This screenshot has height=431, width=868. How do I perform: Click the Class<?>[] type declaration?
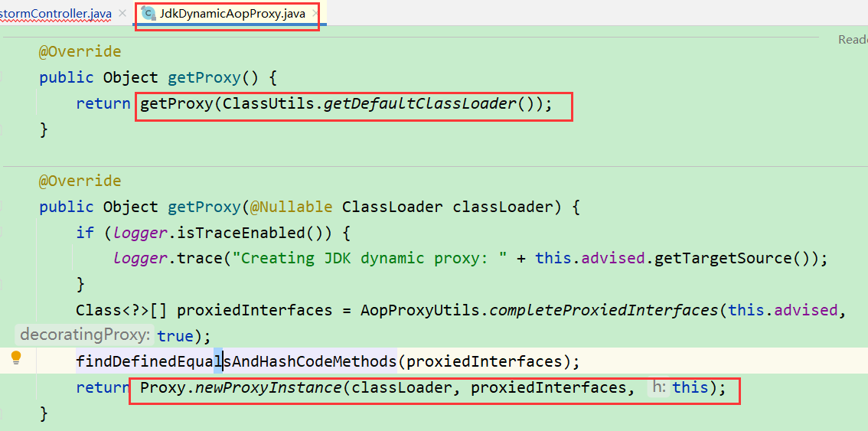[121, 310]
